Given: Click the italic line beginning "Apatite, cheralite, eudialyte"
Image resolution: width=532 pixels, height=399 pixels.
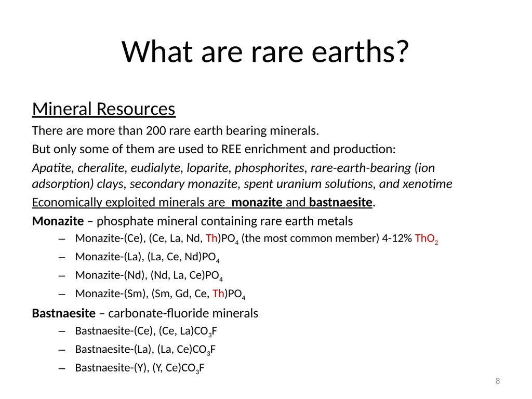Looking at the screenshot, I should coord(233,168).
